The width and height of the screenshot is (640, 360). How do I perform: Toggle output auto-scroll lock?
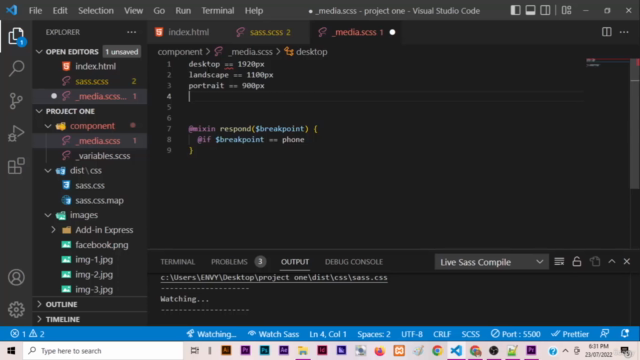pos(577,262)
